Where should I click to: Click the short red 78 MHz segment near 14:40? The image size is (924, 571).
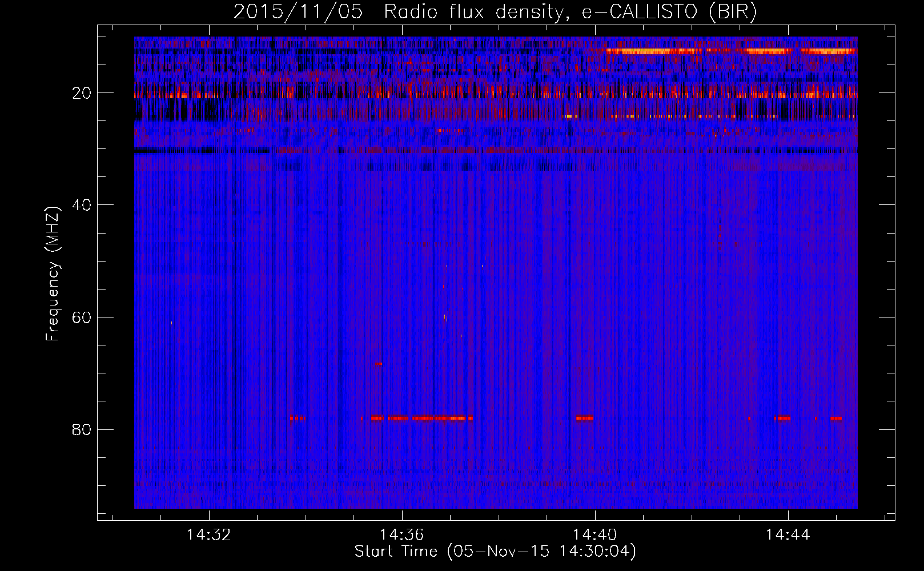point(584,418)
